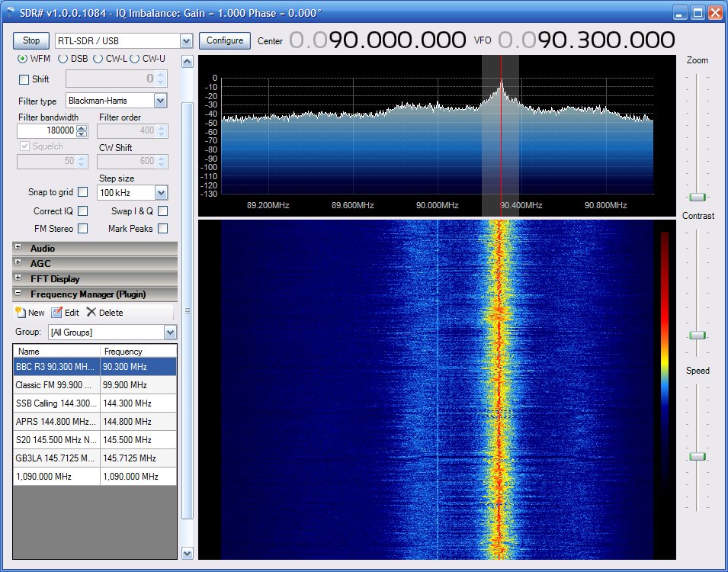Open the Configure device dialog
Image resolution: width=728 pixels, height=572 pixels.
[x=225, y=40]
